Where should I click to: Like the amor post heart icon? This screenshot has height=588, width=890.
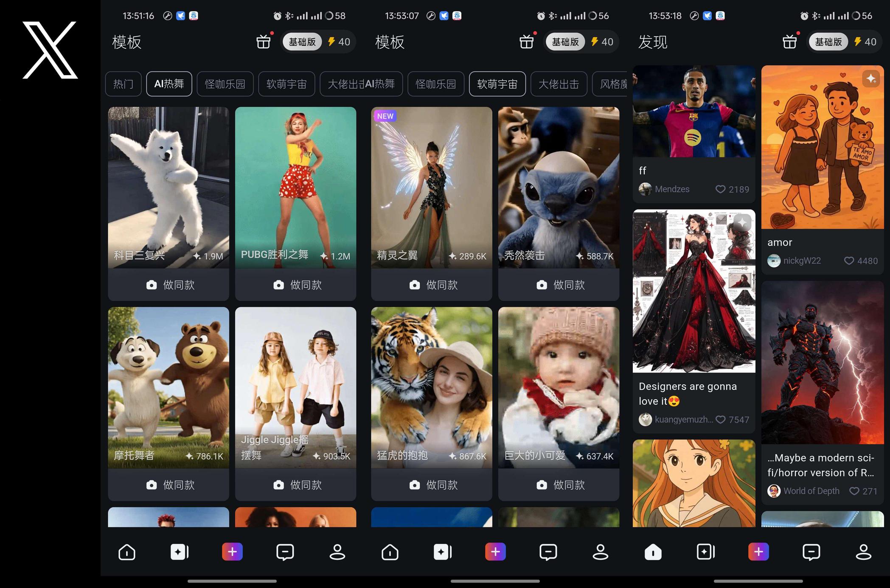click(x=849, y=260)
